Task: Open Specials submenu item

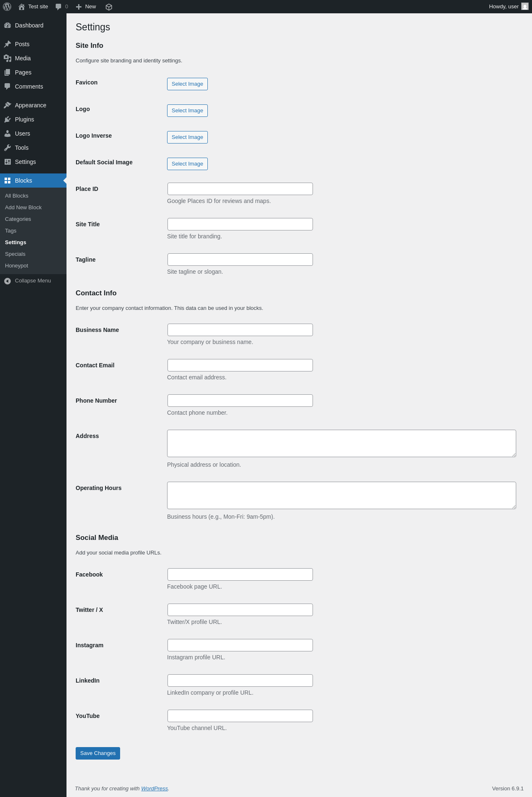Action: 33,254
